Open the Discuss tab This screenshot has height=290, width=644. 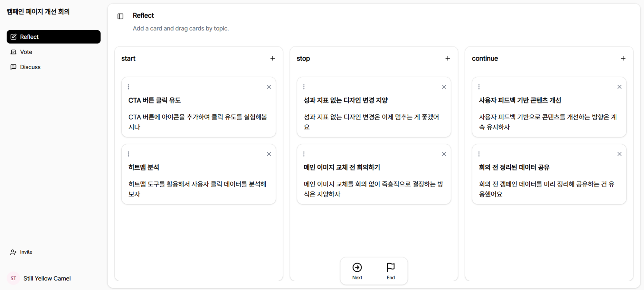pyautogui.click(x=30, y=67)
